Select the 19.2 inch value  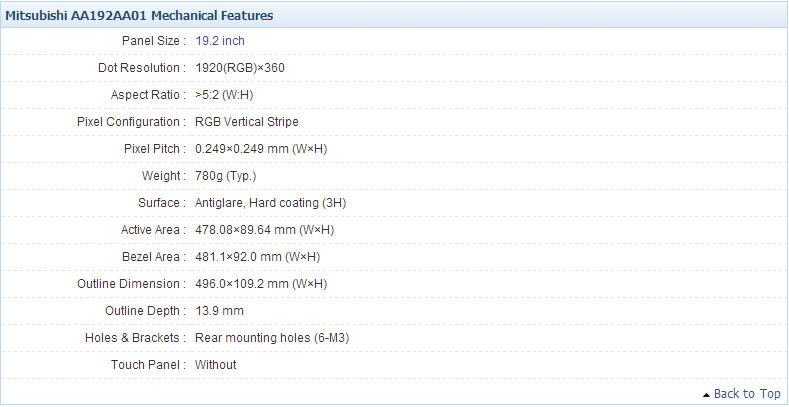tap(220, 41)
